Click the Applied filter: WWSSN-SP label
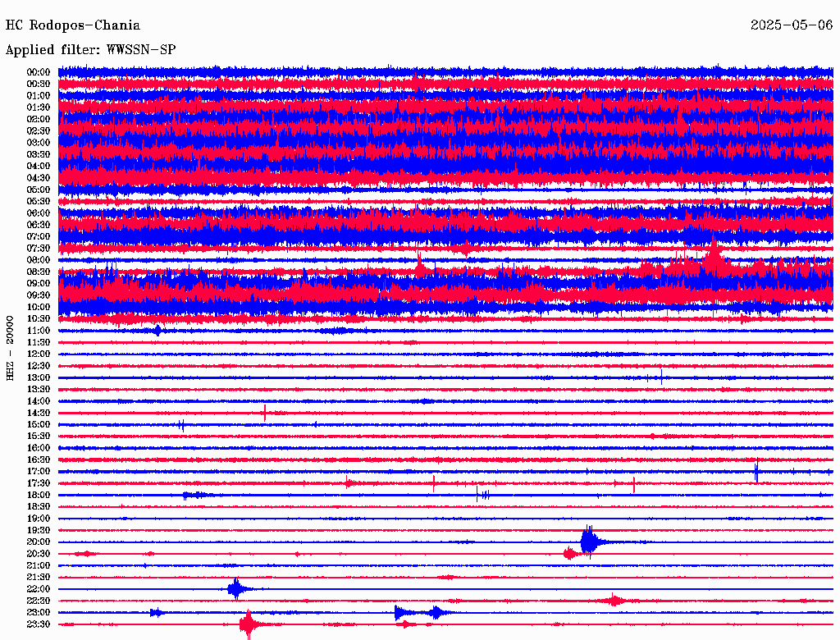 point(90,50)
